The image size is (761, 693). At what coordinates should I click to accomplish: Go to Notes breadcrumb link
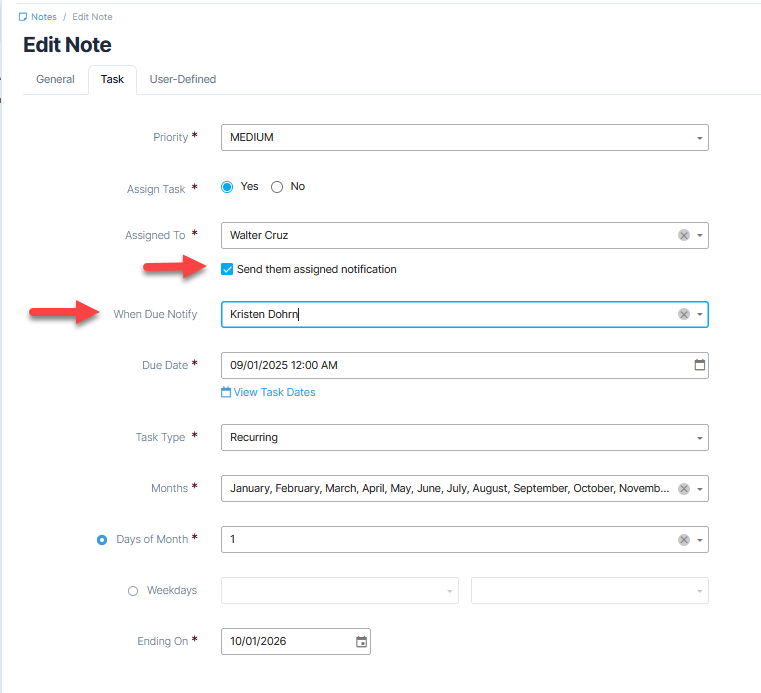click(44, 17)
